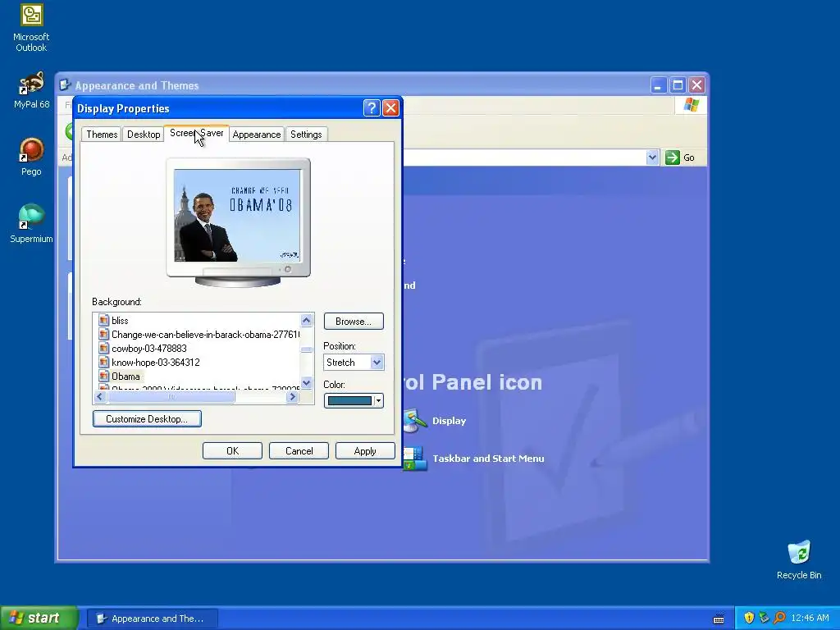Launch Supermium desktop shortcut

click(x=31, y=223)
